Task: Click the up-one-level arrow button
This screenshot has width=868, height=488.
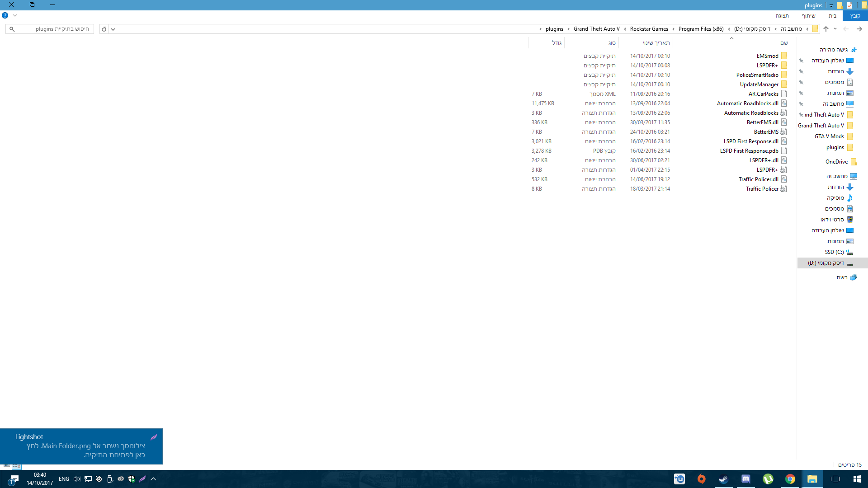Action: 826,29
